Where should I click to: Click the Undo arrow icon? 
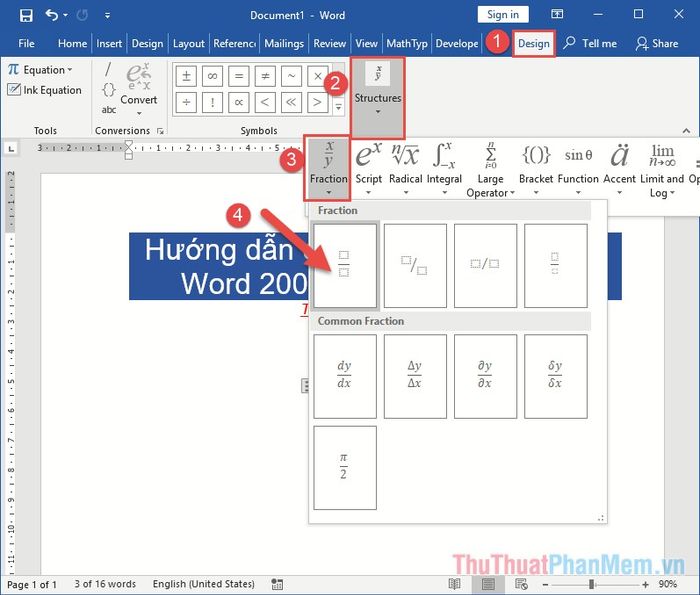[x=52, y=15]
